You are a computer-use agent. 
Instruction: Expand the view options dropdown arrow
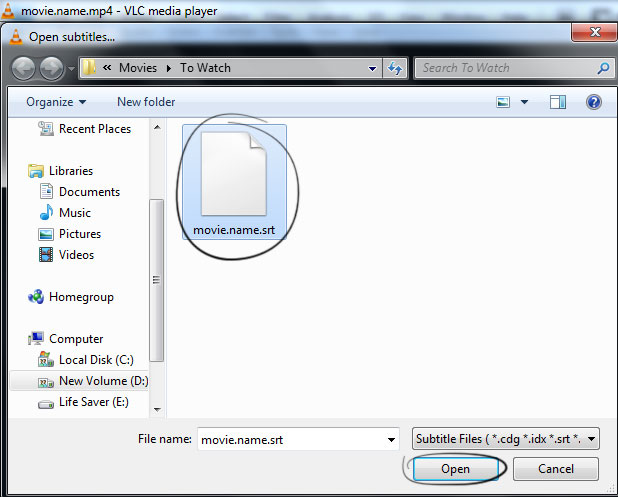point(525,102)
